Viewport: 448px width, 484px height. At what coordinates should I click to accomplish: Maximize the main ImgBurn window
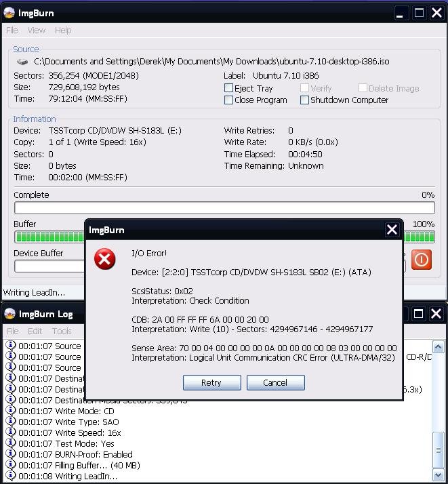pyautogui.click(x=419, y=13)
